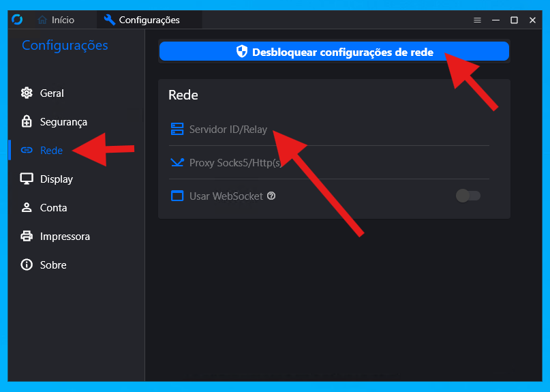Viewport: 550px width, 392px height.
Task: Click the wrench icon on Configurações tab
Action: (x=110, y=20)
